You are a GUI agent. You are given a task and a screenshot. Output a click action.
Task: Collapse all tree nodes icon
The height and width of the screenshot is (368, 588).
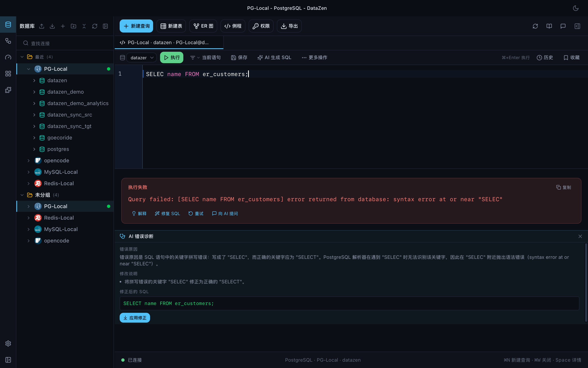(84, 26)
